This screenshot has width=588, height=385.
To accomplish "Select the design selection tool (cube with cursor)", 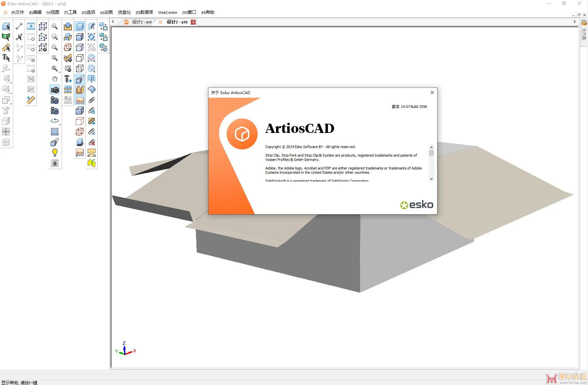I will coord(6,26).
